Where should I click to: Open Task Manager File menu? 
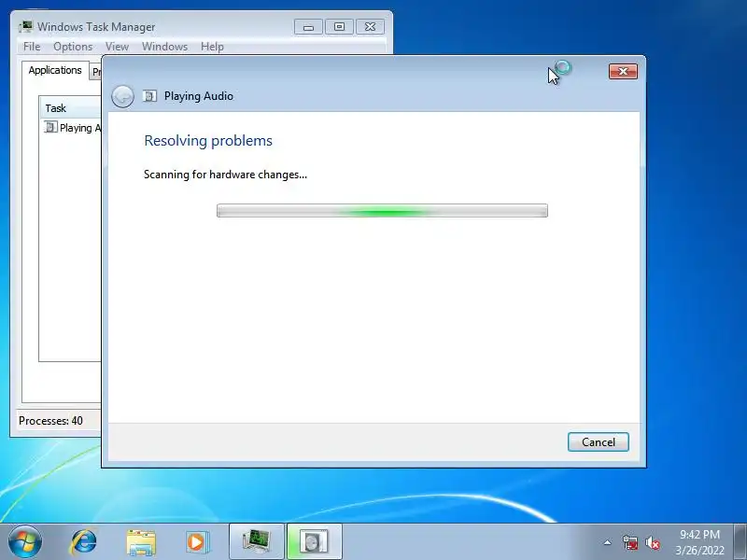point(32,47)
